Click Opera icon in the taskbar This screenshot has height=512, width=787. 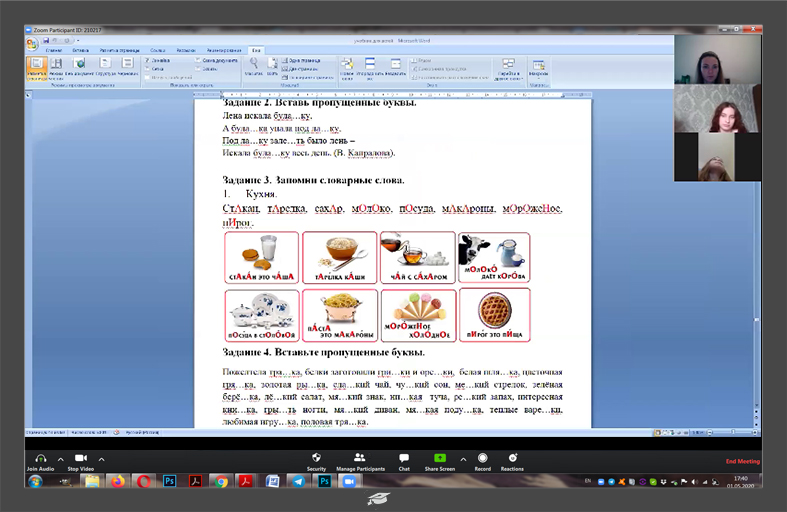tap(144, 482)
